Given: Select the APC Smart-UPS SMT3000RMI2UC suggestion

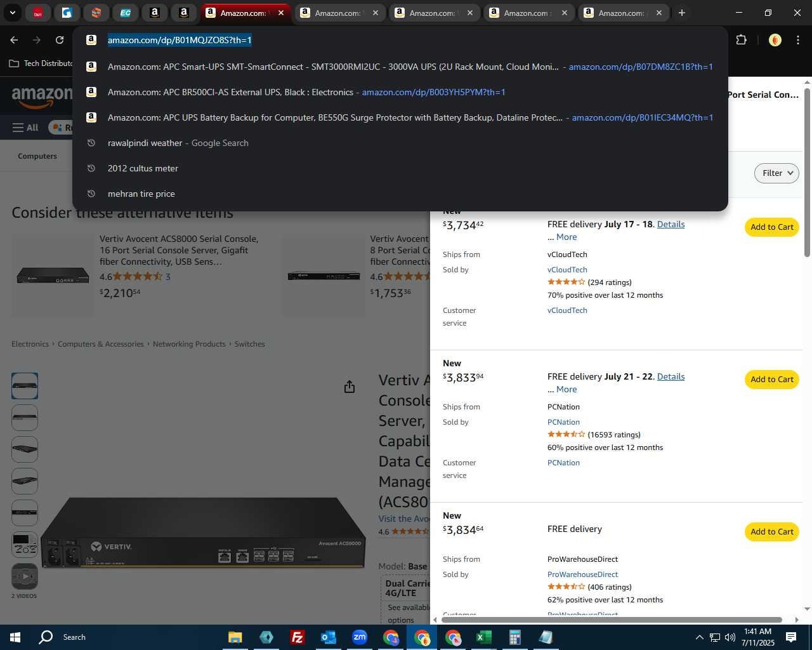Looking at the screenshot, I should (x=400, y=67).
